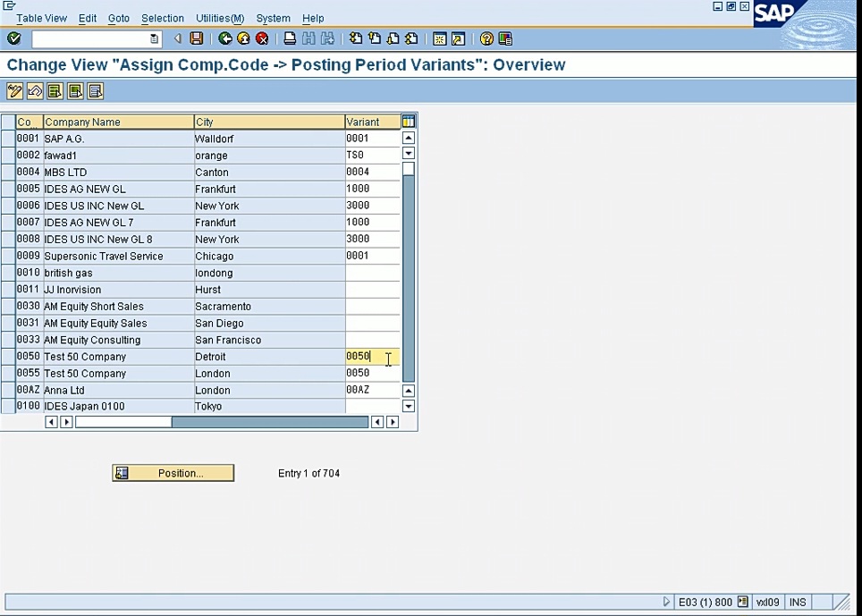
Task: Toggle row selector for MBS LTD
Action: pos(8,172)
